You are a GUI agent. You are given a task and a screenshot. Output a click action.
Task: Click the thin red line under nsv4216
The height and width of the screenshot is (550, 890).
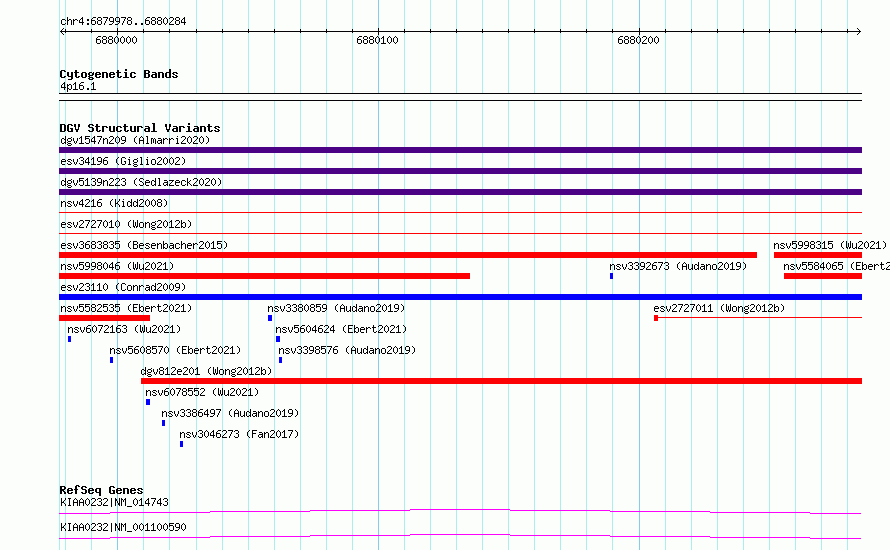point(460,213)
